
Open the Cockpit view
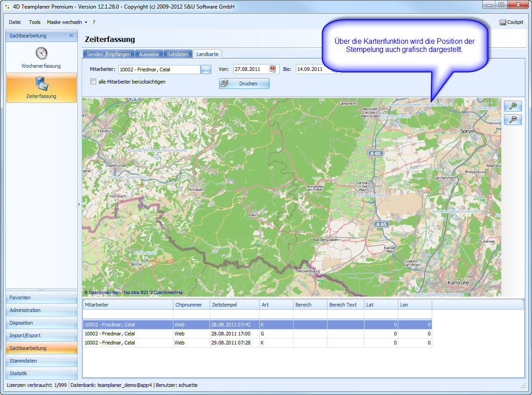[511, 22]
